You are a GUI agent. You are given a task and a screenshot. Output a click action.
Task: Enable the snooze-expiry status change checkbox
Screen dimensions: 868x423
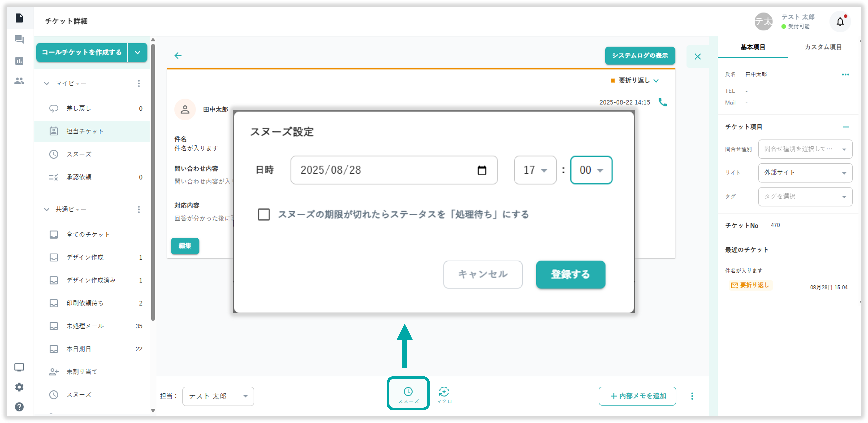tap(263, 214)
